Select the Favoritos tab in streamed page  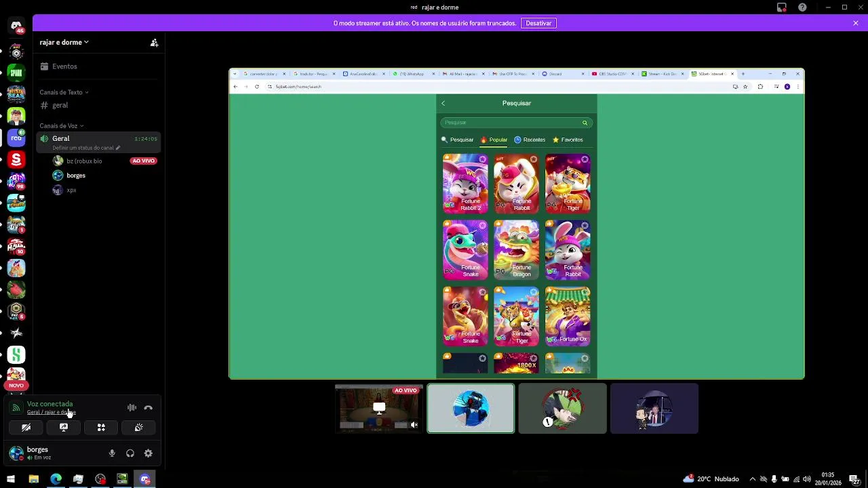568,140
